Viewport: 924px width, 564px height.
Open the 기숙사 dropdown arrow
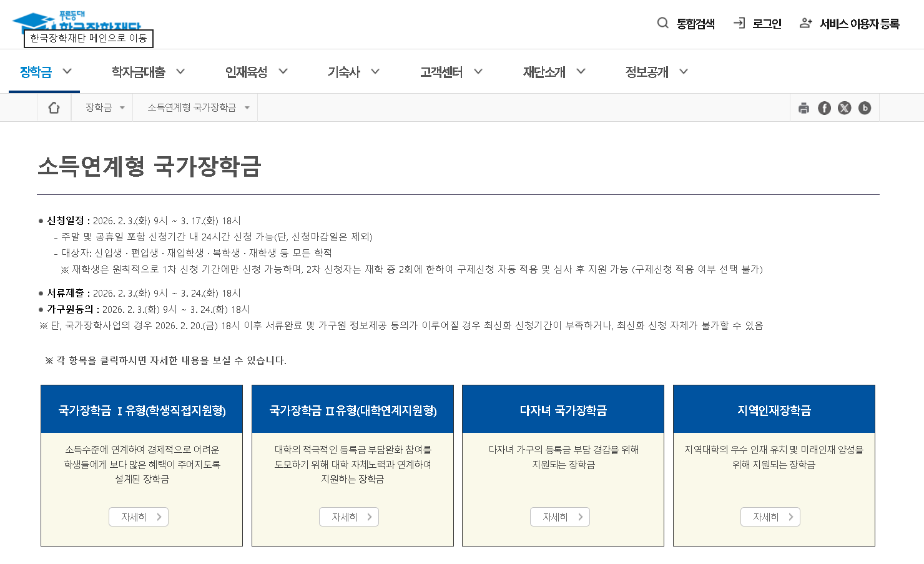click(375, 71)
